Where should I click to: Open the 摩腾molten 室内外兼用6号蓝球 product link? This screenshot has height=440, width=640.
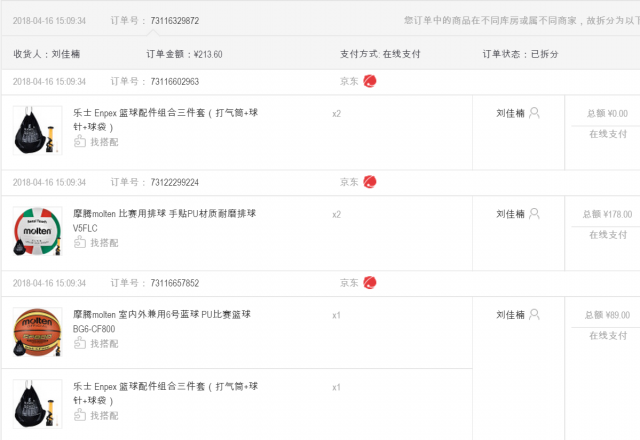[162, 321]
